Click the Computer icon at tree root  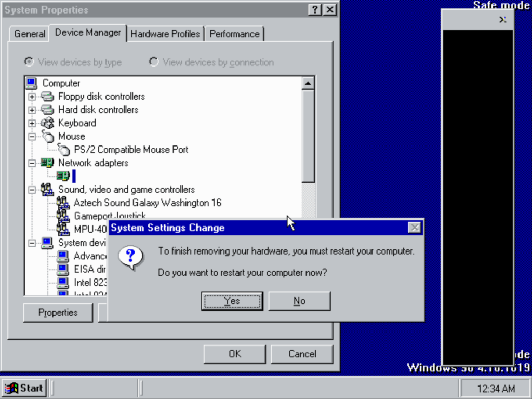click(32, 83)
